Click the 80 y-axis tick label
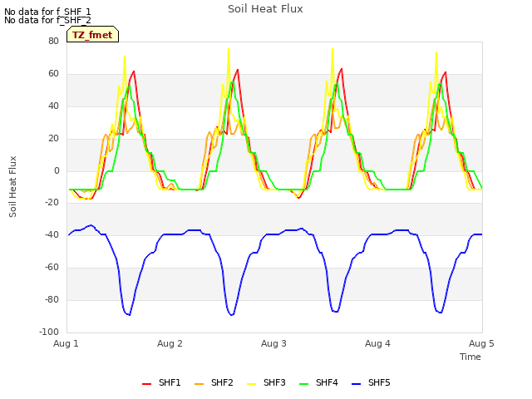This screenshot has width=532, height=399. (53, 41)
